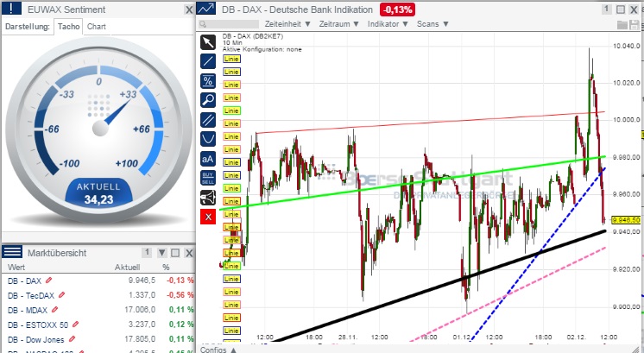Click the red -0,13% badge in chart title
Viewport: 644px width, 353px height.
click(397, 9)
